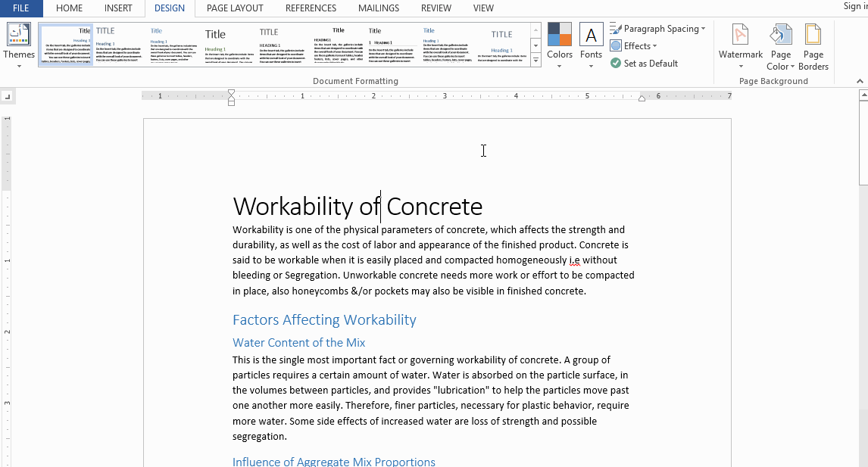
Task: Select the Page Borders tool
Action: (x=813, y=47)
